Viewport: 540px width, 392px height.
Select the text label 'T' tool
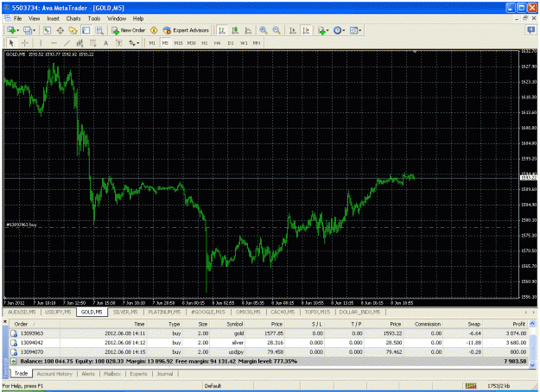119,42
